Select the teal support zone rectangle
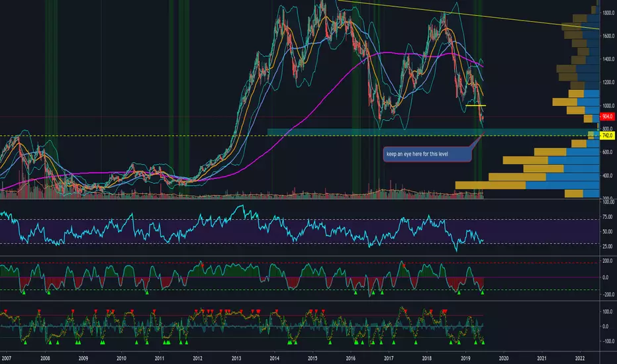 pyautogui.click(x=433, y=132)
